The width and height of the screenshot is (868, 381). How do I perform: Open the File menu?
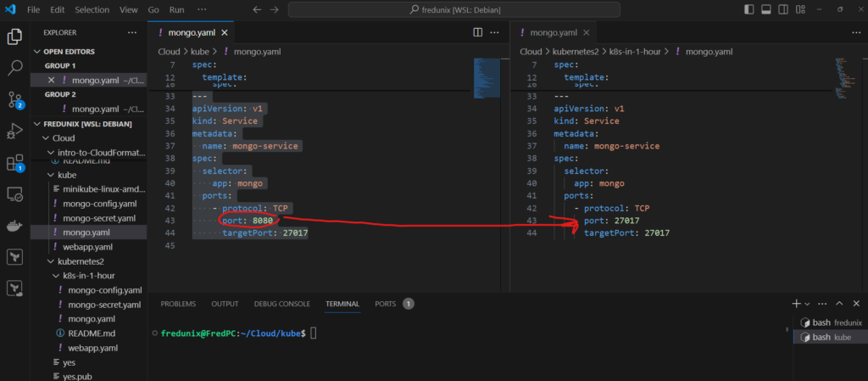click(x=33, y=10)
